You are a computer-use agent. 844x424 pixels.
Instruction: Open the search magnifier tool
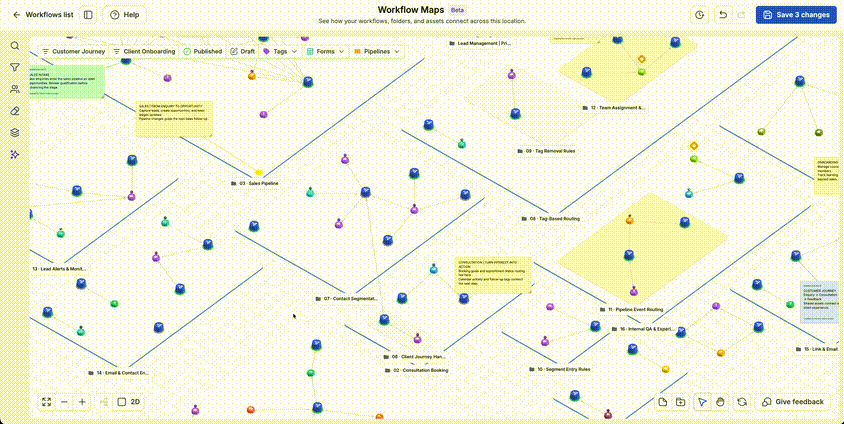click(15, 46)
